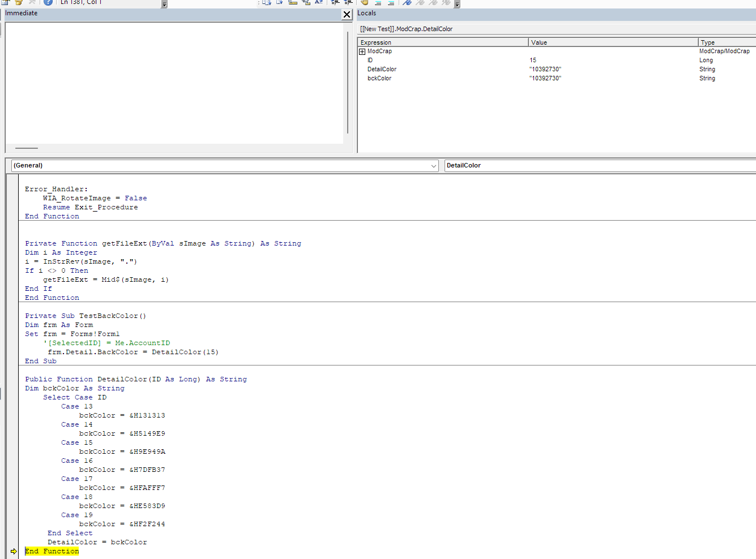Click the Outdent icon in Edit toolbar

349,2
